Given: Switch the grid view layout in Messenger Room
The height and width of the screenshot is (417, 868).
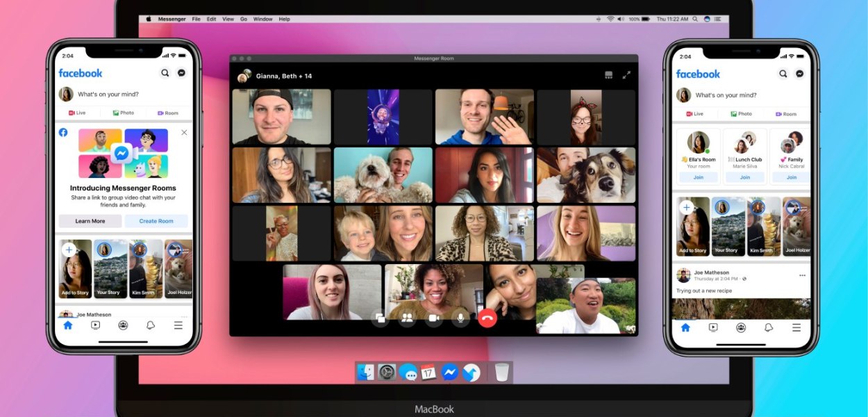Looking at the screenshot, I should pyautogui.click(x=609, y=75).
